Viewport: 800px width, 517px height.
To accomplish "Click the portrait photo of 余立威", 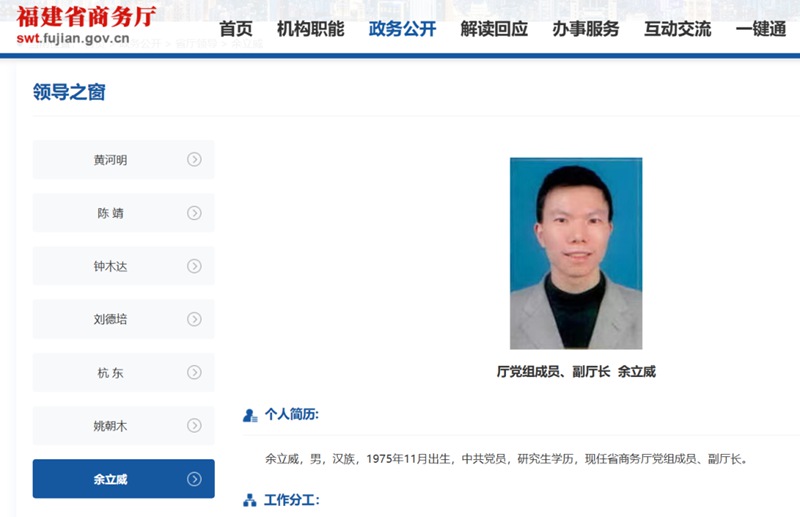I will pyautogui.click(x=575, y=253).
